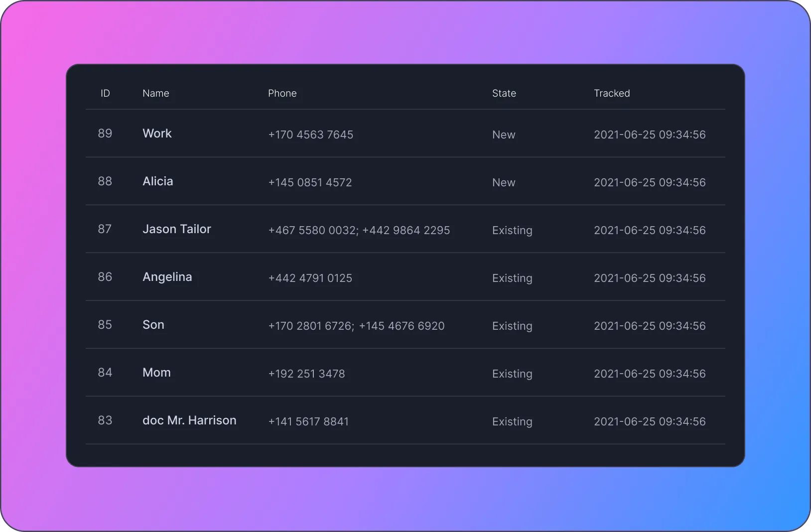Click phone number +170 4563 7645
Screen dimensions: 811x532
click(311, 134)
